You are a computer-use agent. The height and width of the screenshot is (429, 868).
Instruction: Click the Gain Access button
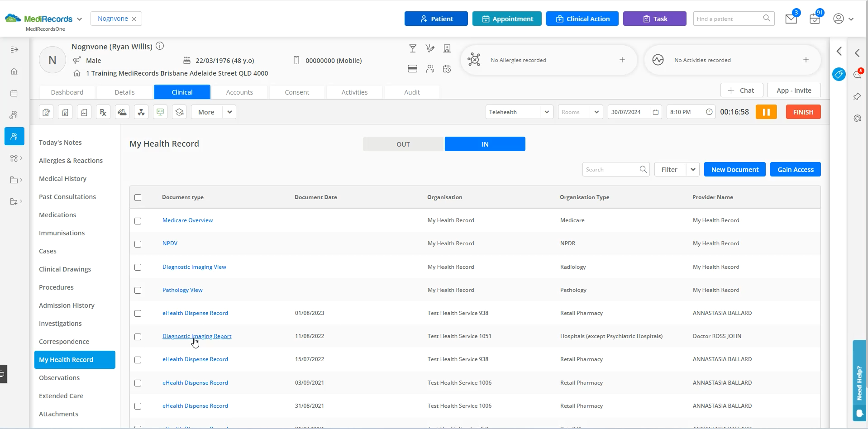795,169
